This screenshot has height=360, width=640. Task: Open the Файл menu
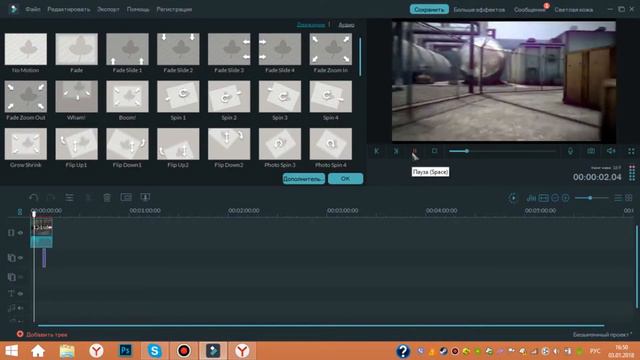point(33,9)
